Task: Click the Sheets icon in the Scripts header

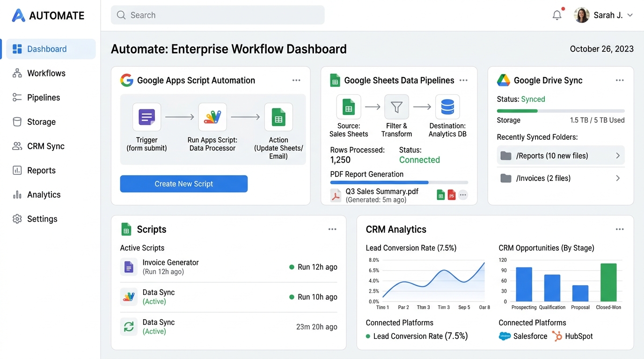Action: pos(126,230)
